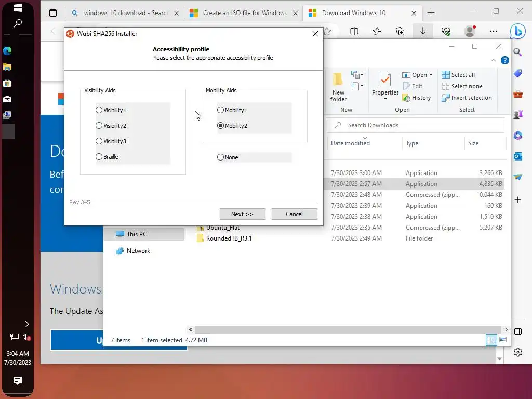The height and width of the screenshot is (399, 532).
Task: Sort by Date modified column
Action: [x=350, y=143]
